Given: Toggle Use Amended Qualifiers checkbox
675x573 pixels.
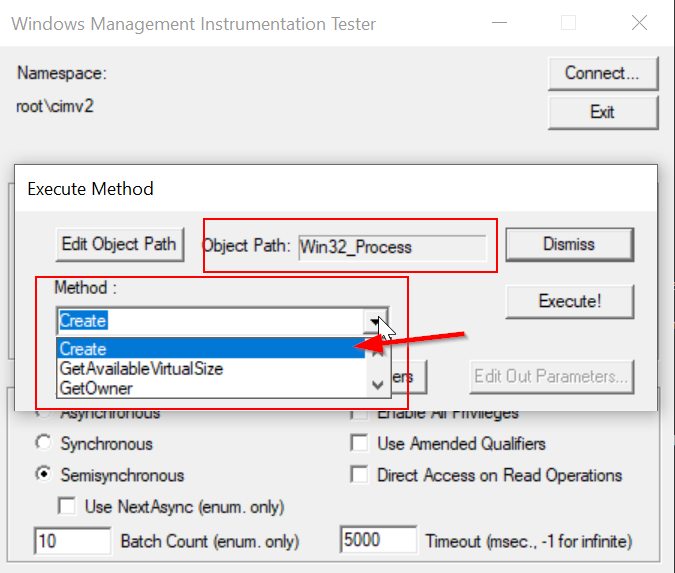Looking at the screenshot, I should click(x=360, y=443).
